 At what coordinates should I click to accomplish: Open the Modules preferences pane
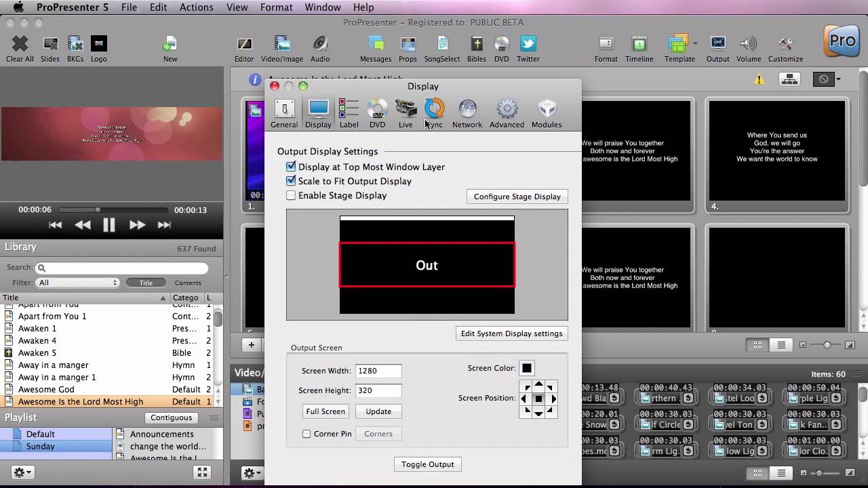click(547, 113)
